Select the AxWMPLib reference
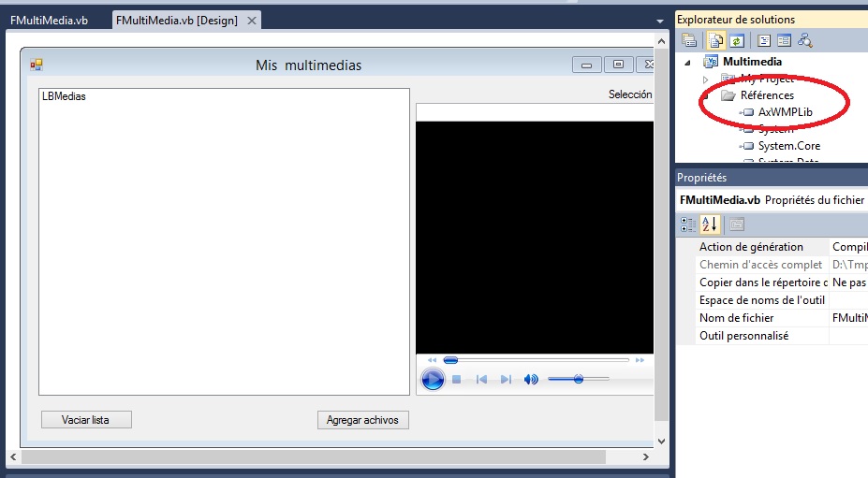 click(785, 111)
